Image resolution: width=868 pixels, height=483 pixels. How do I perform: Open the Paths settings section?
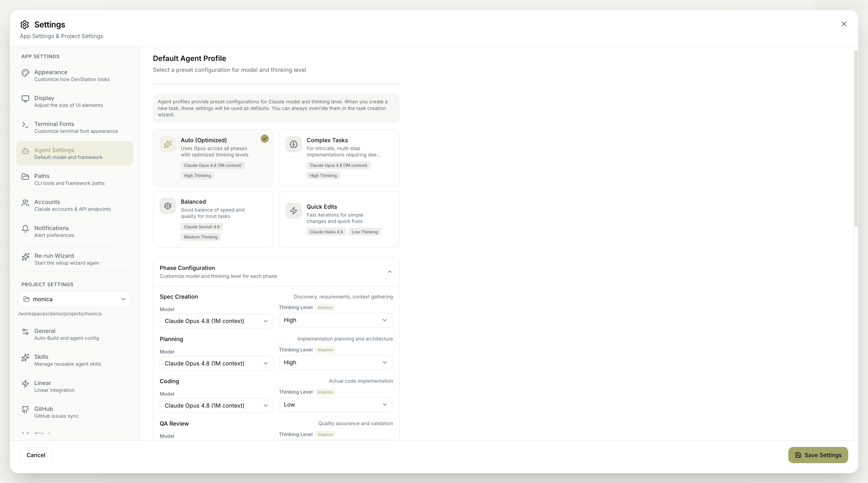tap(75, 179)
